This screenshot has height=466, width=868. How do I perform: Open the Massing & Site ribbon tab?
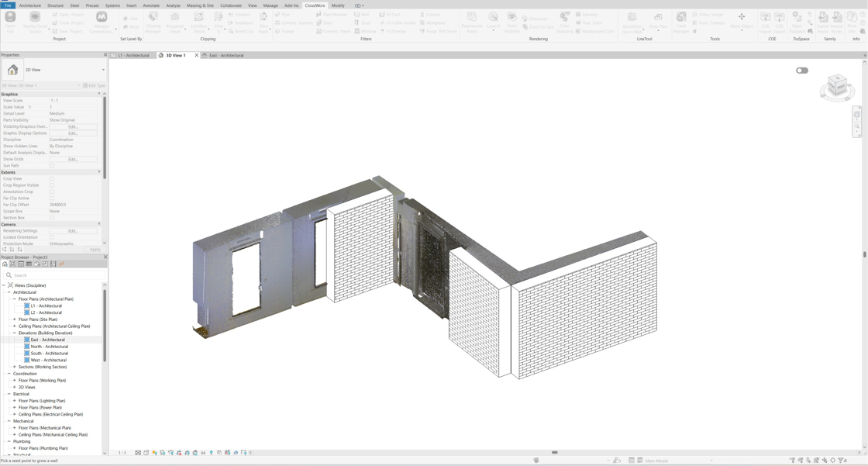click(x=200, y=5)
